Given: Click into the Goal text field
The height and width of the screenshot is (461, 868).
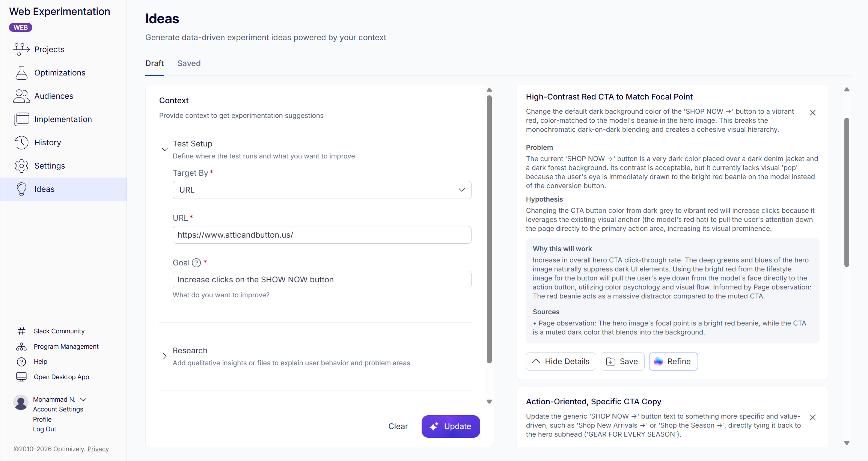Looking at the screenshot, I should (x=322, y=280).
